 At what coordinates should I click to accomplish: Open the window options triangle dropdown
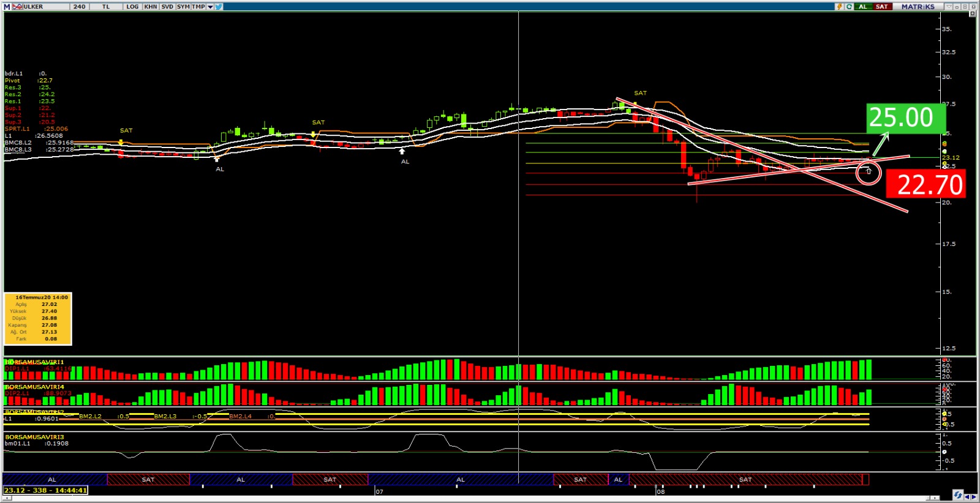click(949, 7)
